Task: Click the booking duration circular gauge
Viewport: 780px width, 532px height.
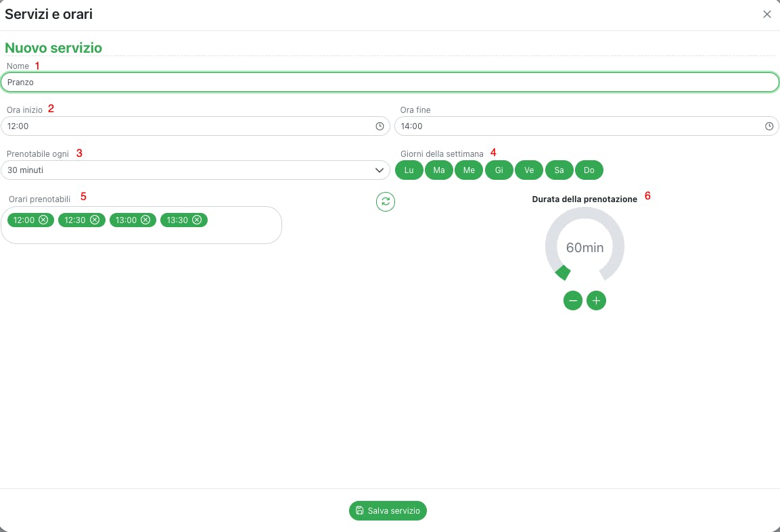Action: coord(584,247)
